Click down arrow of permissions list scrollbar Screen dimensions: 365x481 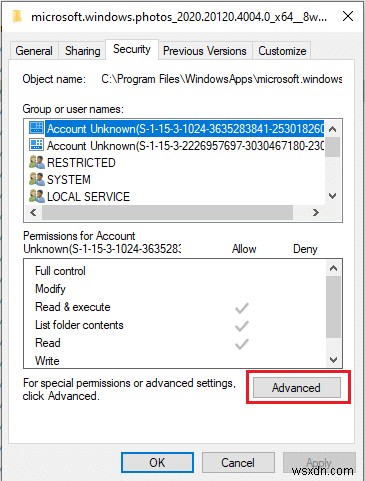click(x=333, y=360)
